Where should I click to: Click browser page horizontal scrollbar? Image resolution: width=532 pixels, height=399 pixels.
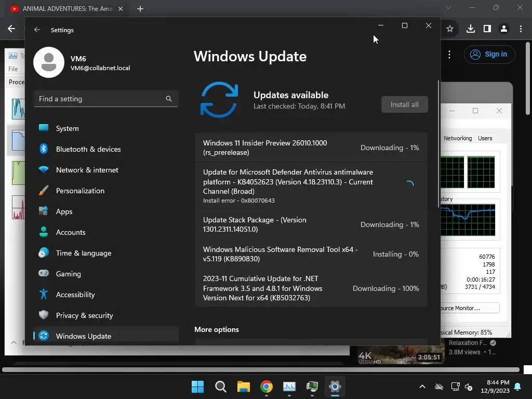(261, 369)
